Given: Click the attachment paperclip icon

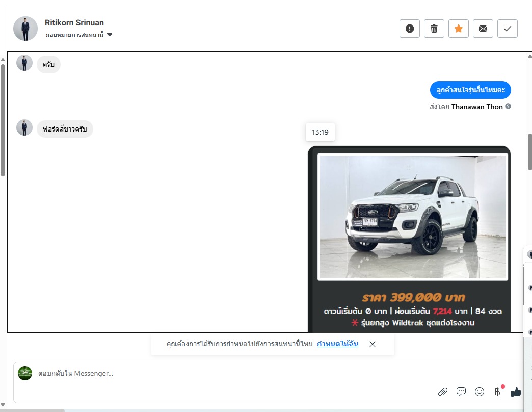Looking at the screenshot, I should [442, 392].
